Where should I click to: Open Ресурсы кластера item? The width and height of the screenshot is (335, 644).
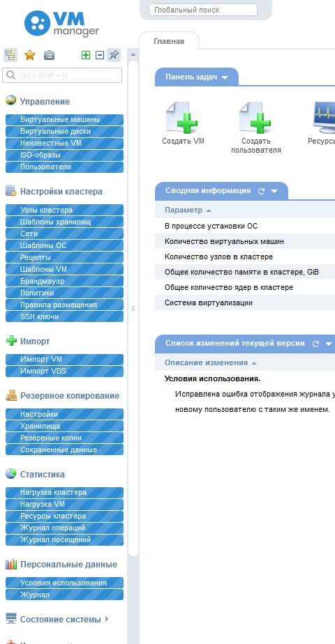(x=64, y=516)
